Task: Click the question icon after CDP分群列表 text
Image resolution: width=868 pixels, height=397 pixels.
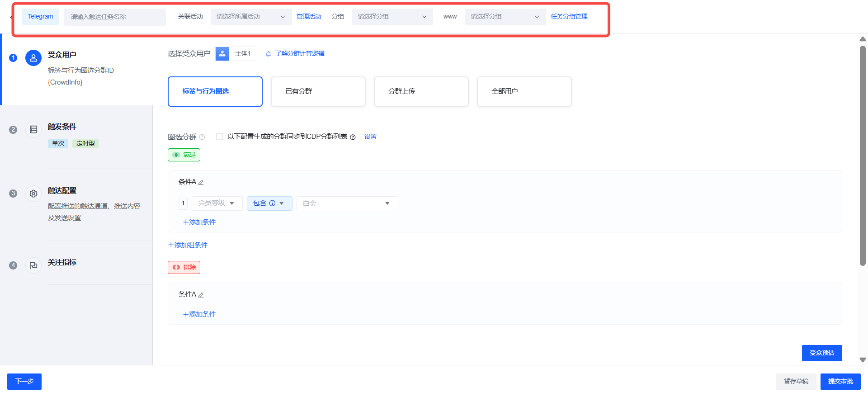Action: click(353, 137)
